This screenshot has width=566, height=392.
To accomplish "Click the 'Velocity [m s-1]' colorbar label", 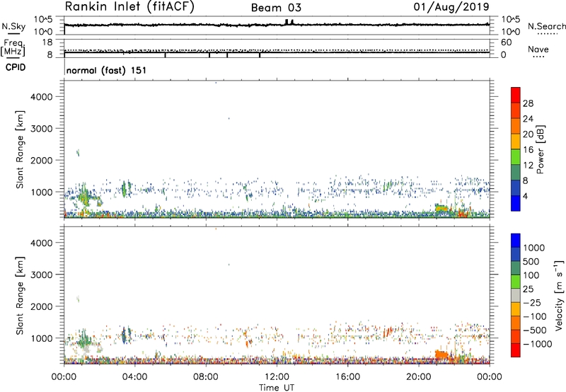I will [559, 295].
